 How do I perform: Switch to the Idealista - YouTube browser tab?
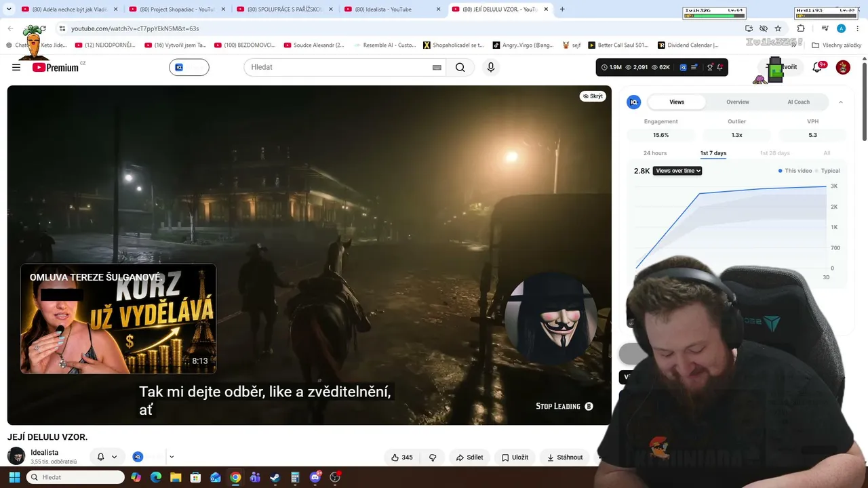tap(392, 9)
